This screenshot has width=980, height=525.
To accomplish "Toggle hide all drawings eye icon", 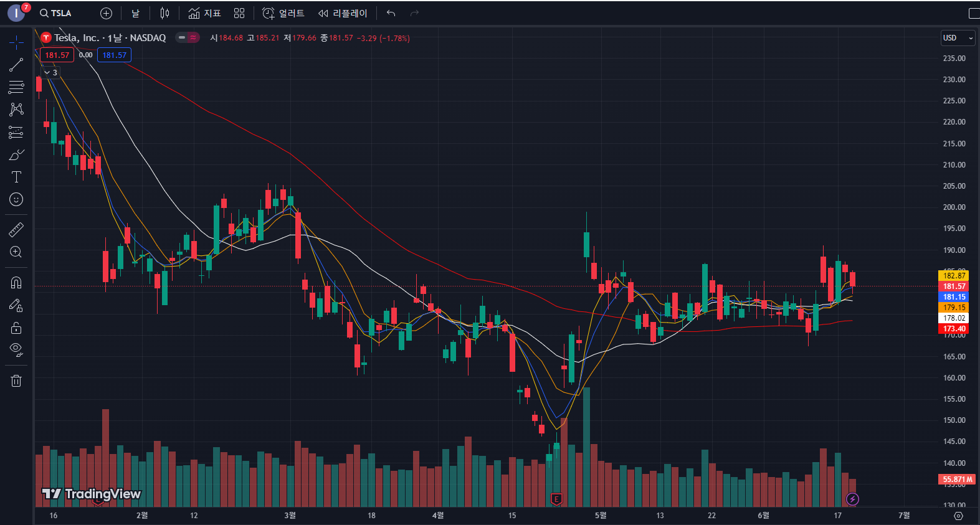I will [x=16, y=350].
